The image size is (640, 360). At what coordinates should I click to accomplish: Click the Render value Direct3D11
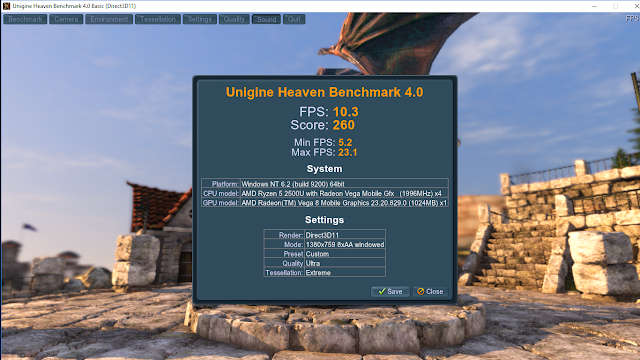322,235
